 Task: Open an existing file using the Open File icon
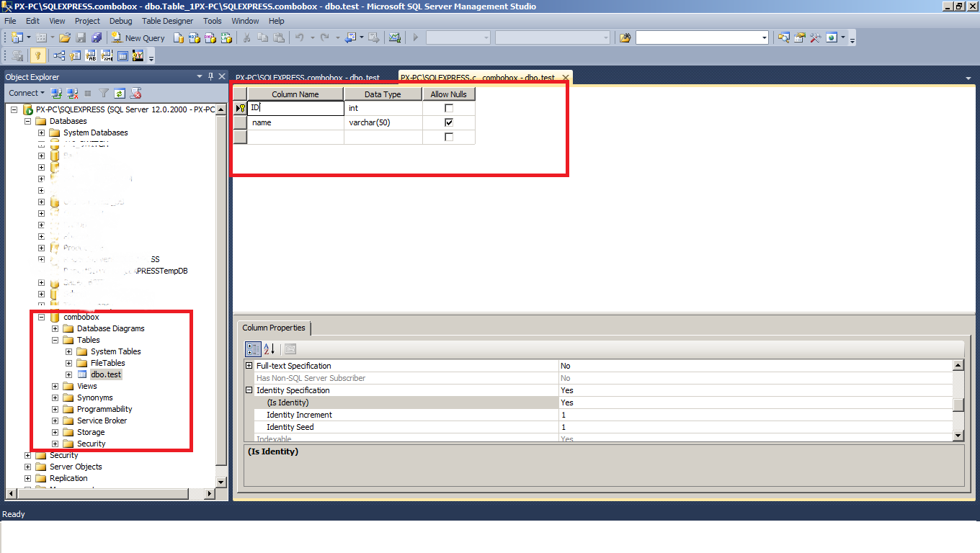pos(64,37)
